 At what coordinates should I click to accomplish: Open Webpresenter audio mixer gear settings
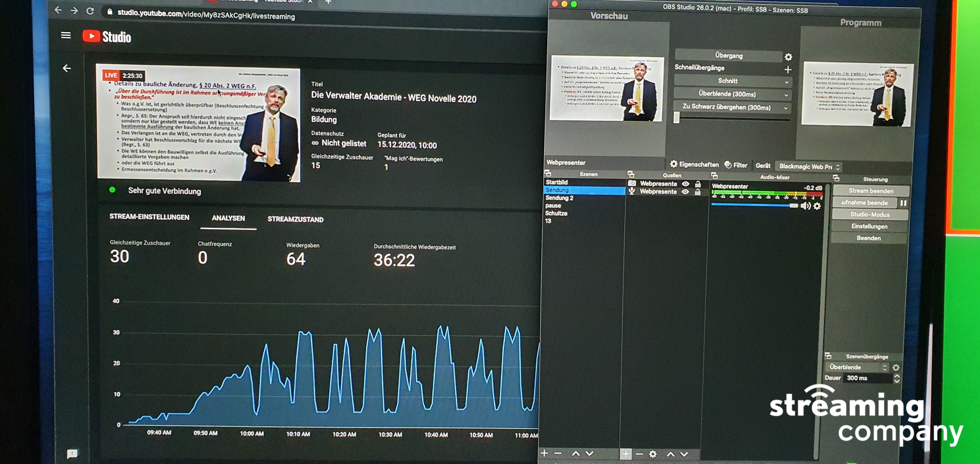pyautogui.click(x=817, y=206)
